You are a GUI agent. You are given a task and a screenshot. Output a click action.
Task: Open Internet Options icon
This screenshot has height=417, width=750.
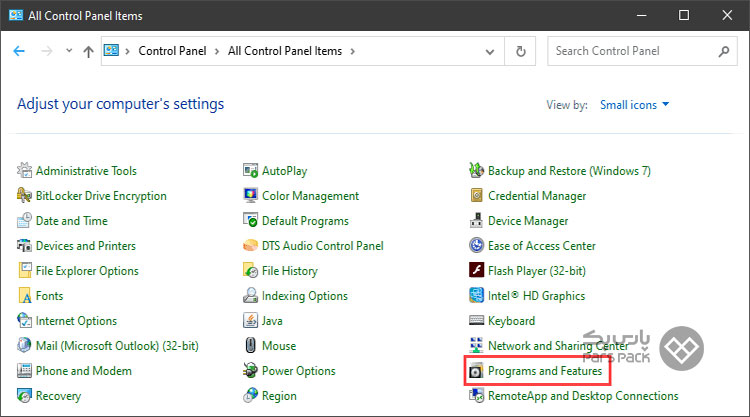coord(24,320)
